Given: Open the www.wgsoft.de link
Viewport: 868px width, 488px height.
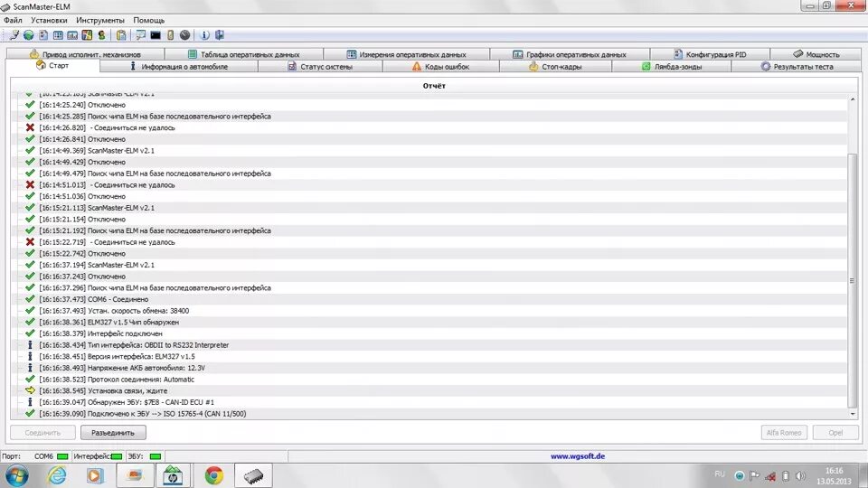Looking at the screenshot, I should point(578,456).
